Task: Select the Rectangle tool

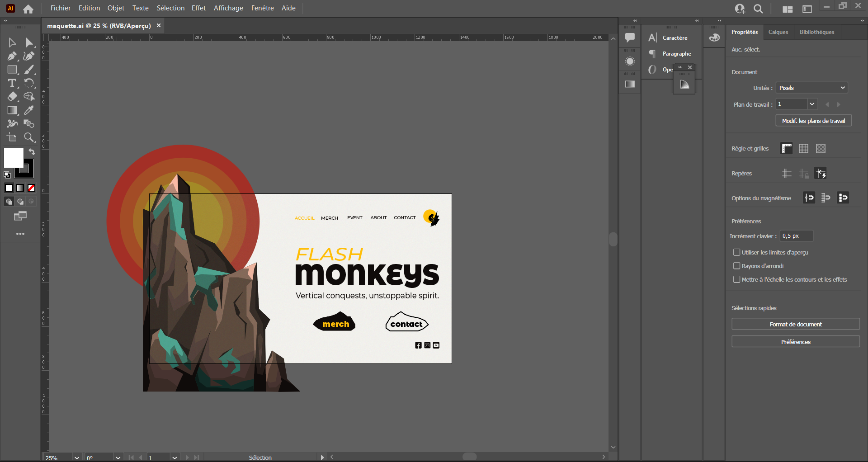Action: (12, 70)
